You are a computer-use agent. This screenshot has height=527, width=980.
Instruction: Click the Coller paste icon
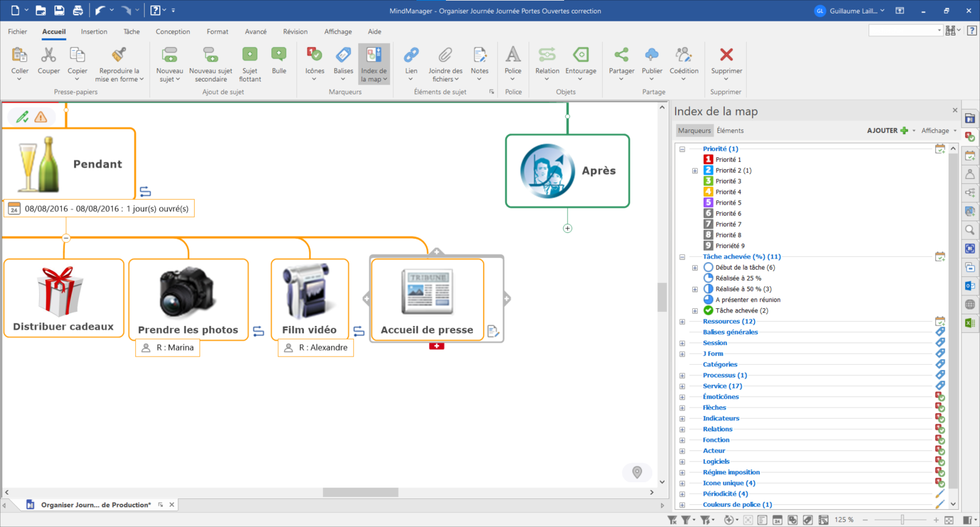coord(20,55)
